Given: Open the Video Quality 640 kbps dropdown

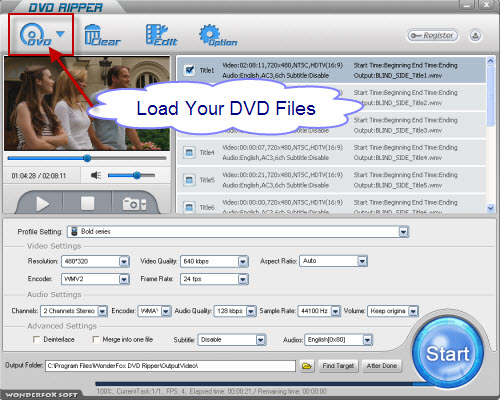Looking at the screenshot, I should point(243,262).
